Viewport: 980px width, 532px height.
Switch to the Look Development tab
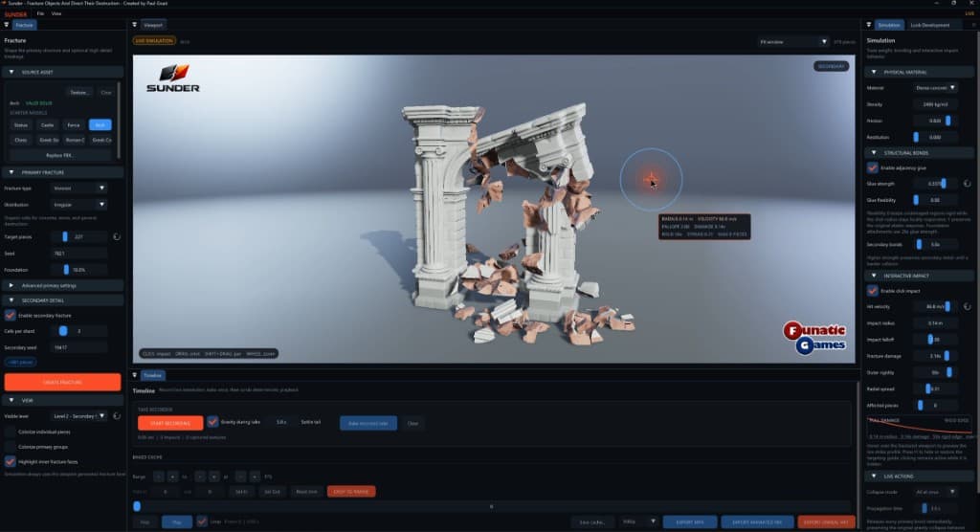tap(930, 25)
